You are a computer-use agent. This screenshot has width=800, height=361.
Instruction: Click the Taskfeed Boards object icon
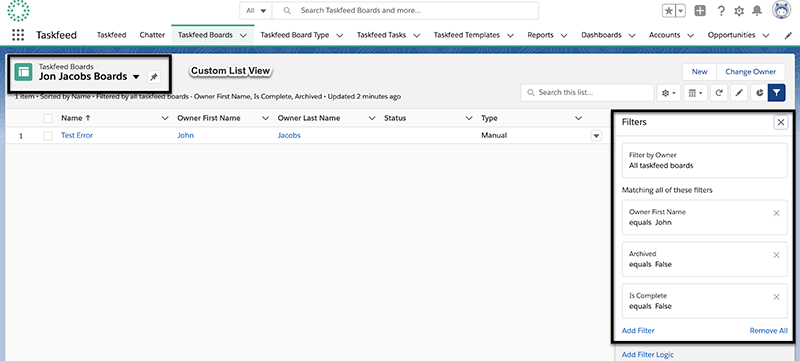(23, 72)
